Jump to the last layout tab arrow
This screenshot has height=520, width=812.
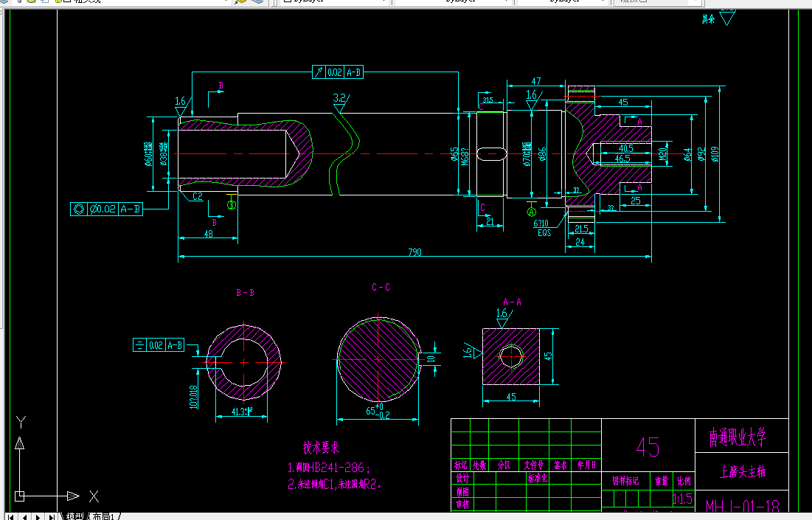(52, 516)
